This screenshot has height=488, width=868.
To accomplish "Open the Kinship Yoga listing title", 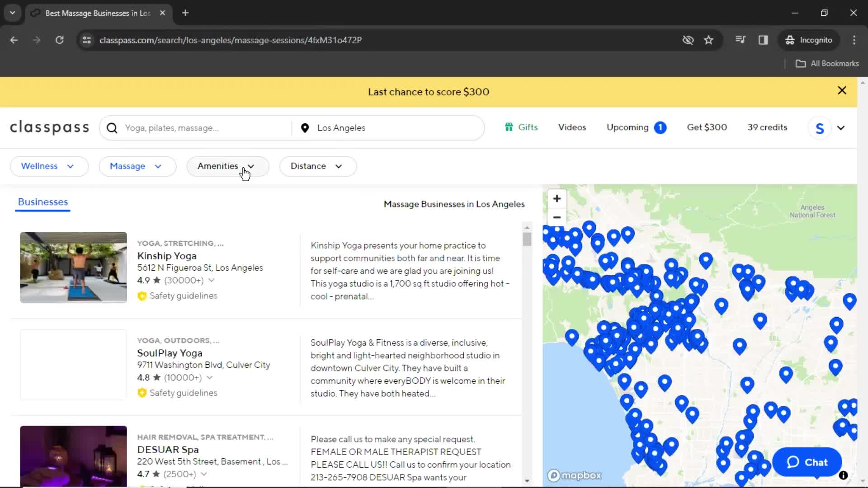I will 167,256.
